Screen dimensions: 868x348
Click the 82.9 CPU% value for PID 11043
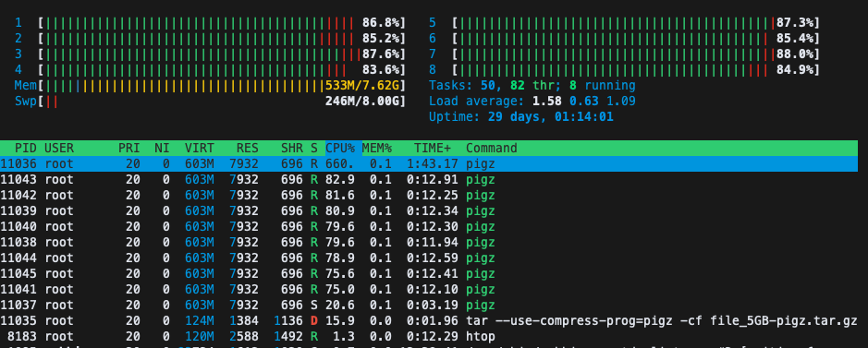(339, 179)
